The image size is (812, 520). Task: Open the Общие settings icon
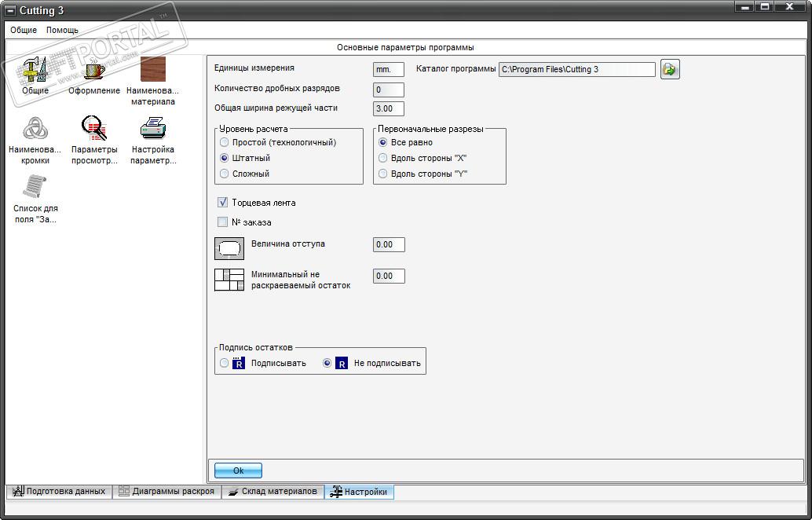click(35, 69)
